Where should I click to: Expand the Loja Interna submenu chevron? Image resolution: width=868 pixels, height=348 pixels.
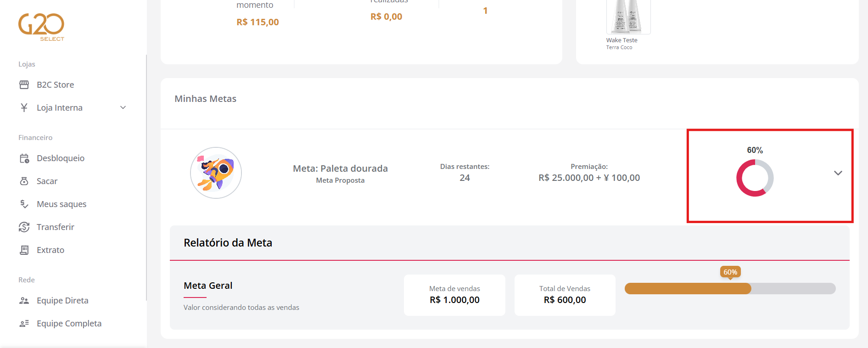click(123, 107)
